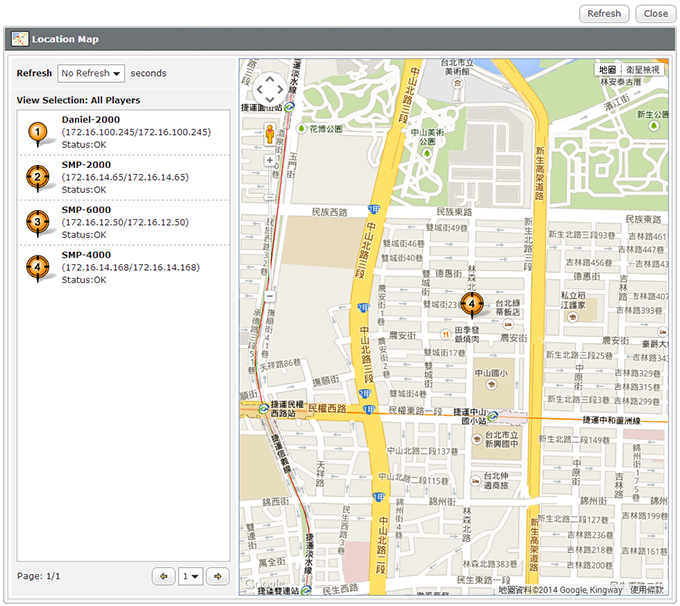The width and height of the screenshot is (680, 606).
Task: Go to next page with right arrow
Action: (x=218, y=577)
